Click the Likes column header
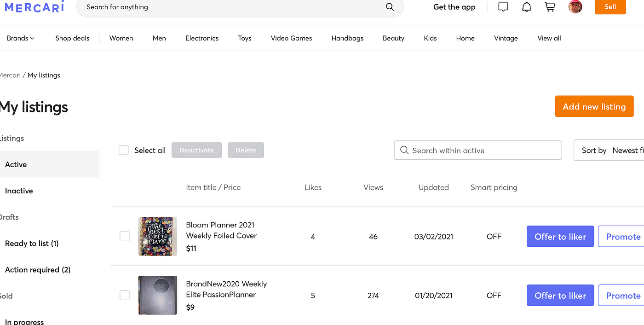Viewport: 644px width, 325px height. coord(313,187)
